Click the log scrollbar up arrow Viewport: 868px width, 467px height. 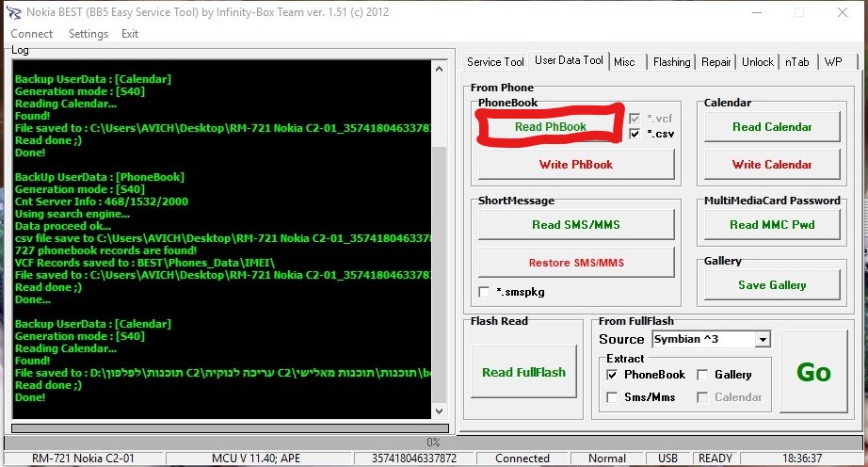[x=439, y=69]
